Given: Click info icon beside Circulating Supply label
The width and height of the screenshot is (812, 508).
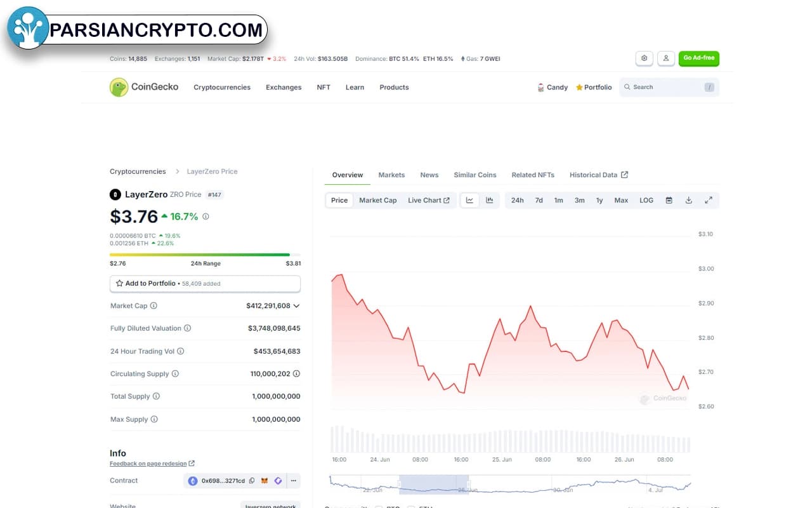Looking at the screenshot, I should coord(175,374).
